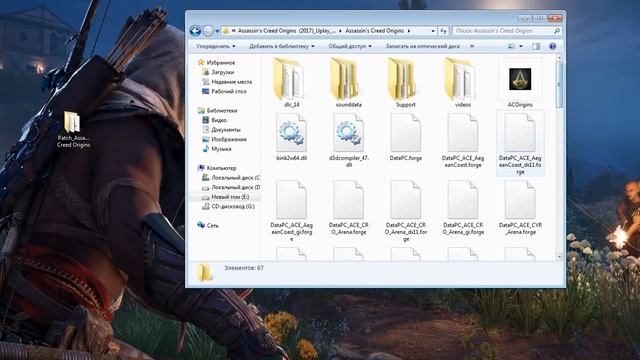
Task: Expand the address bar history dropdown
Action: 433,31
